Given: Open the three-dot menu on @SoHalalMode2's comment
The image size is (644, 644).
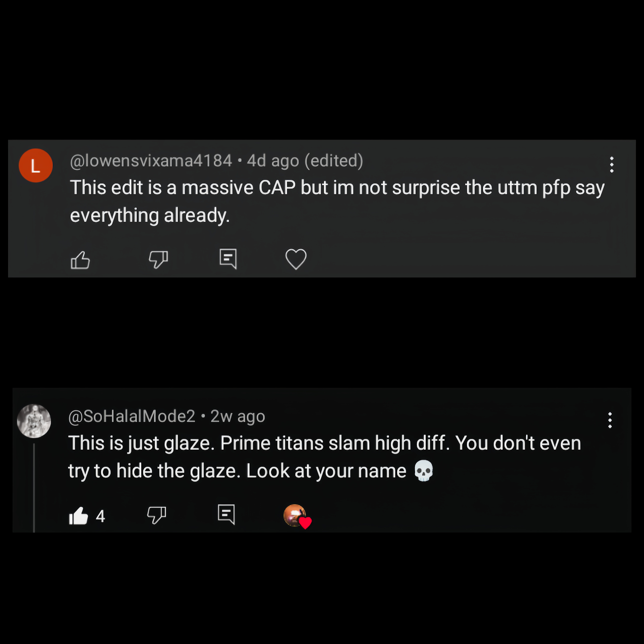Looking at the screenshot, I should (610, 420).
